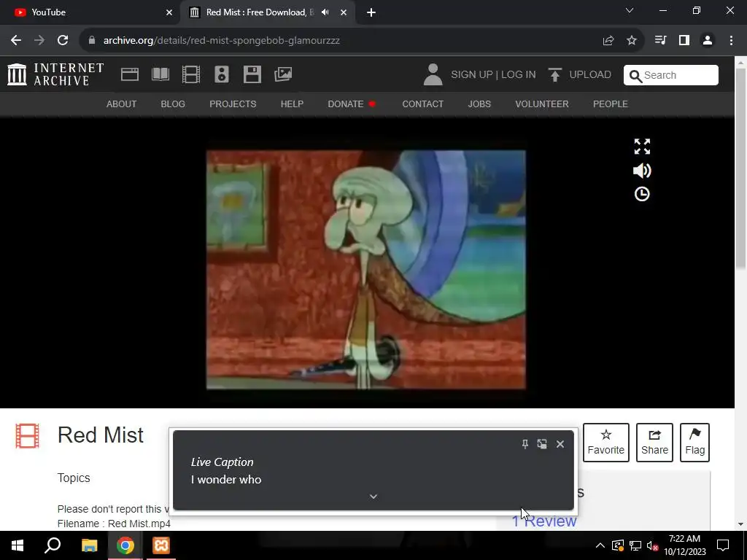This screenshot has width=747, height=560.
Task: Open the Images icon in navbar
Action: coord(283,74)
